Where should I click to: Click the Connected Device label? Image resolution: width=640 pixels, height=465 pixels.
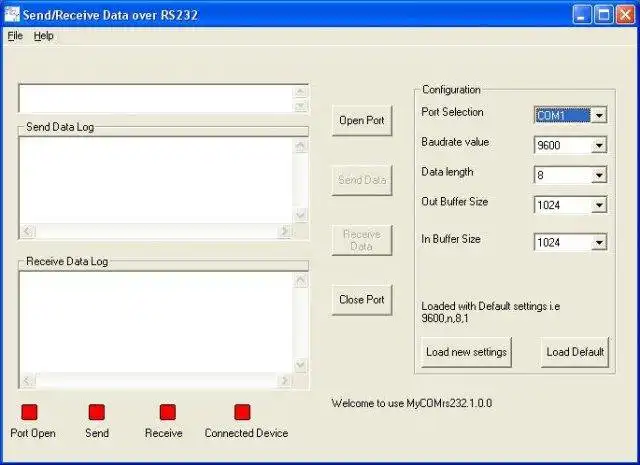246,433
